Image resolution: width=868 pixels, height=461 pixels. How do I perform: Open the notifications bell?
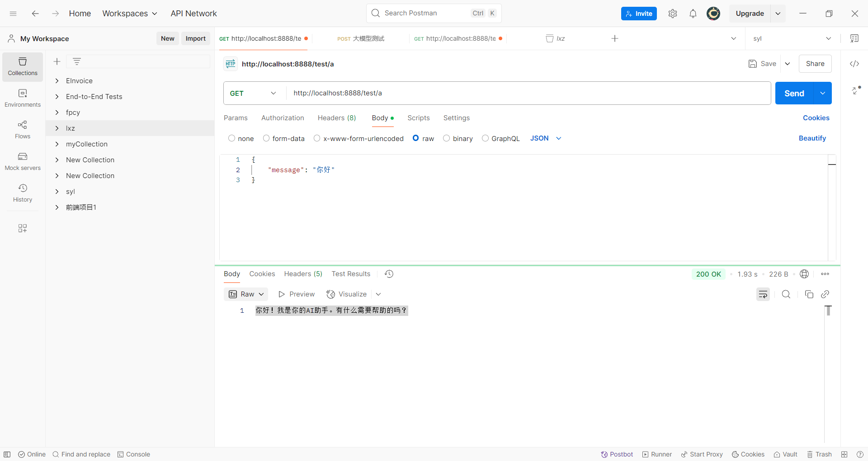coord(693,14)
